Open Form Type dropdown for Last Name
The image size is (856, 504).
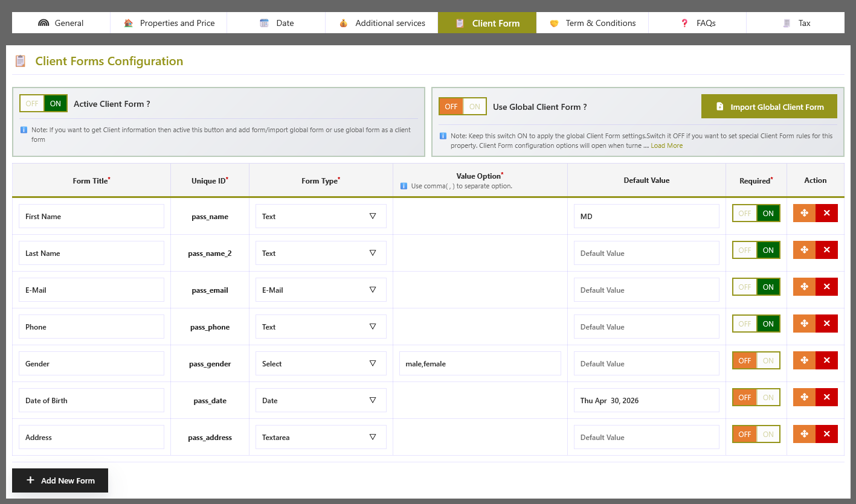coord(321,253)
